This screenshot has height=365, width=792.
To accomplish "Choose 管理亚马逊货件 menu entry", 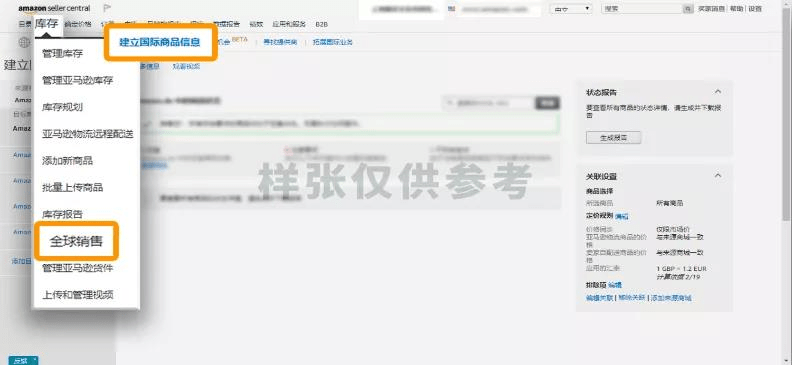I will click(77, 268).
